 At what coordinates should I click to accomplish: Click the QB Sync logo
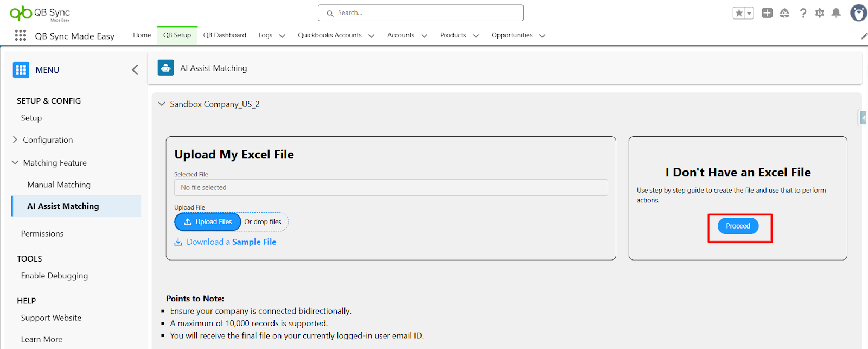[40, 13]
